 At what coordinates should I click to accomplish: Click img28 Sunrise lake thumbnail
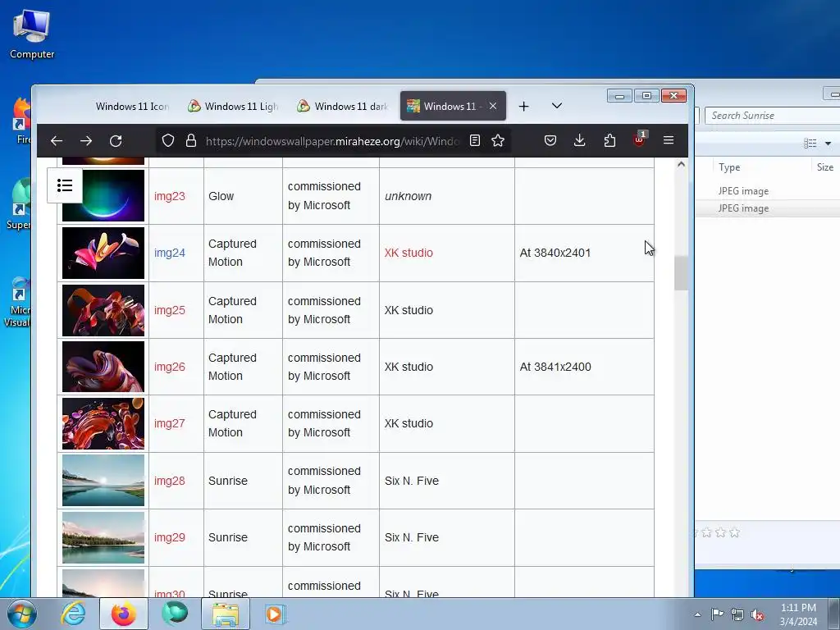point(103,481)
